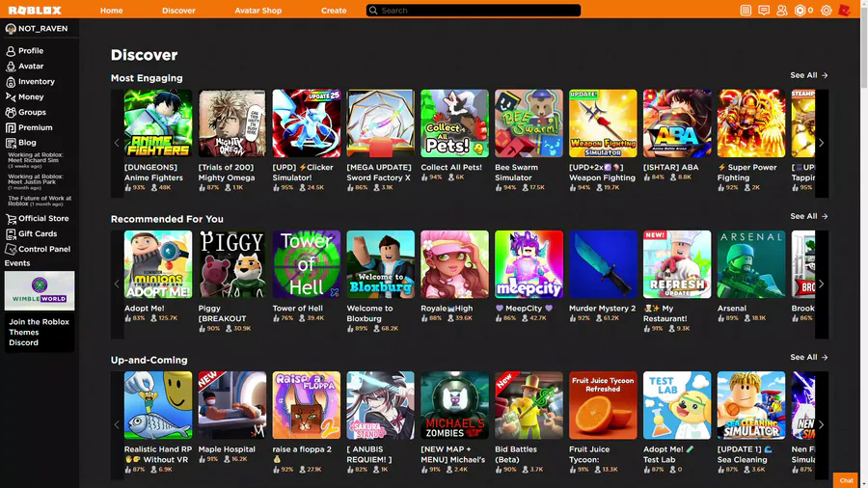Open the Arsenal game thumbnail
The width and height of the screenshot is (868, 488).
751,264
